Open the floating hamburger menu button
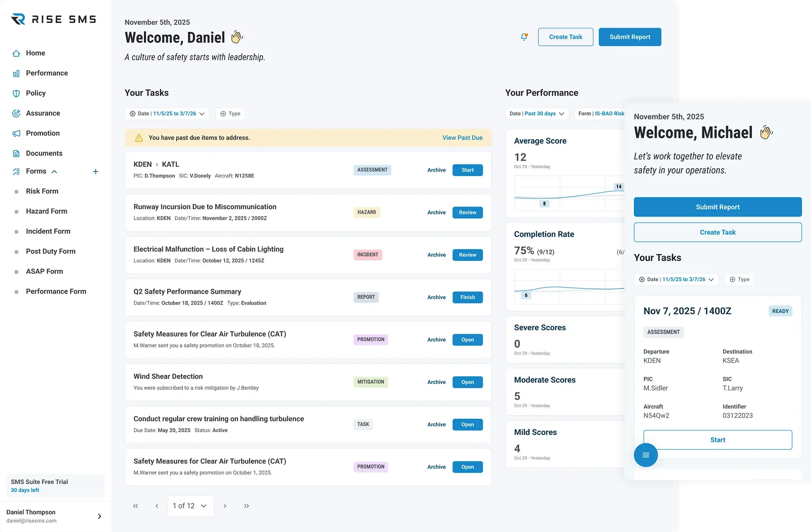 (x=646, y=455)
